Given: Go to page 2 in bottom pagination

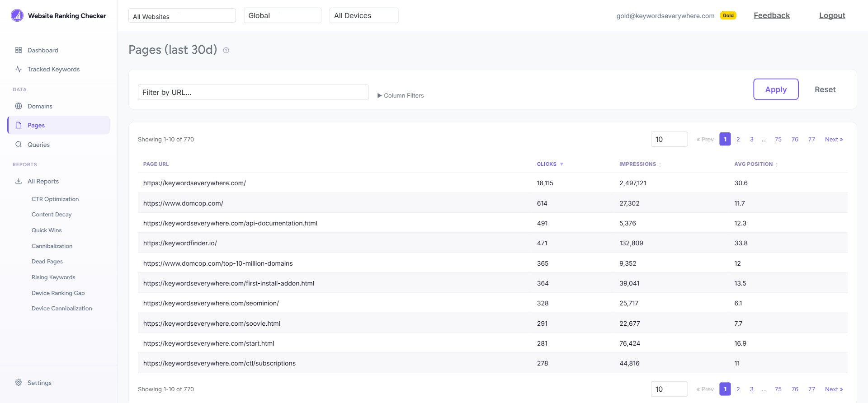Looking at the screenshot, I should coord(738,389).
